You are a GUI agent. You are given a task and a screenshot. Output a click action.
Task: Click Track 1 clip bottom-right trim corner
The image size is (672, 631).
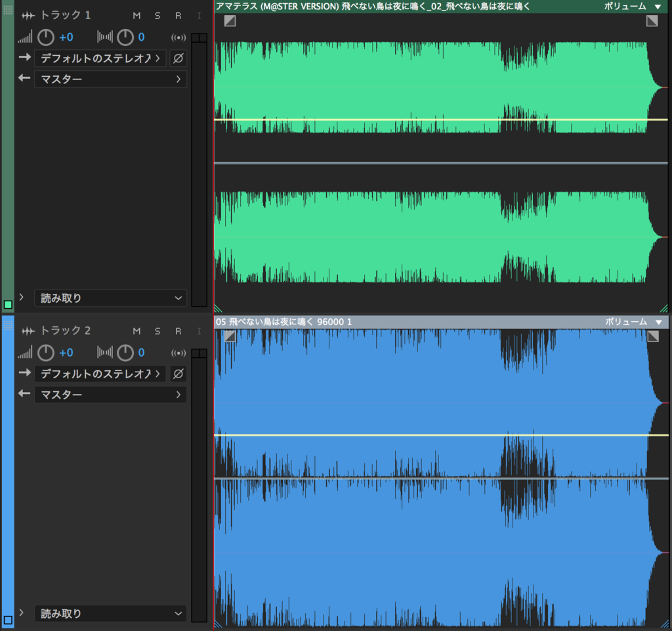pyautogui.click(x=664, y=309)
